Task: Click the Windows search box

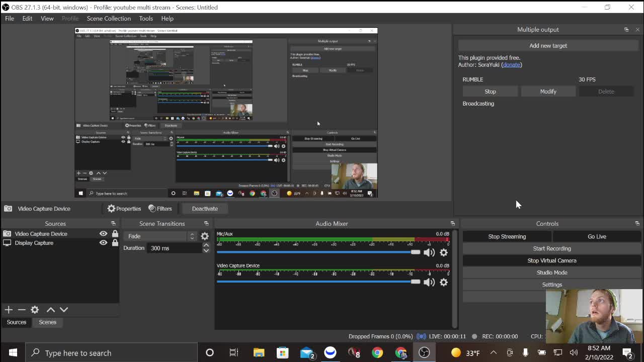Action: [x=112, y=353]
